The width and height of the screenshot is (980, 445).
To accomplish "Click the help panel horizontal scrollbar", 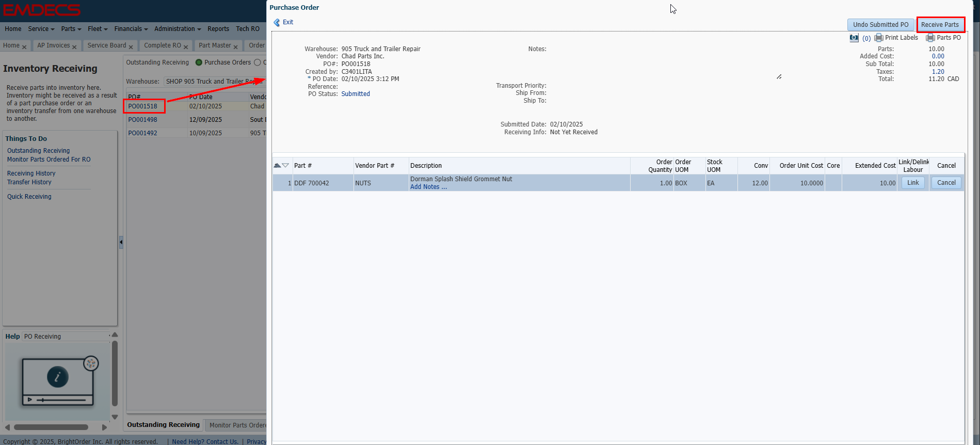I will click(x=51, y=427).
